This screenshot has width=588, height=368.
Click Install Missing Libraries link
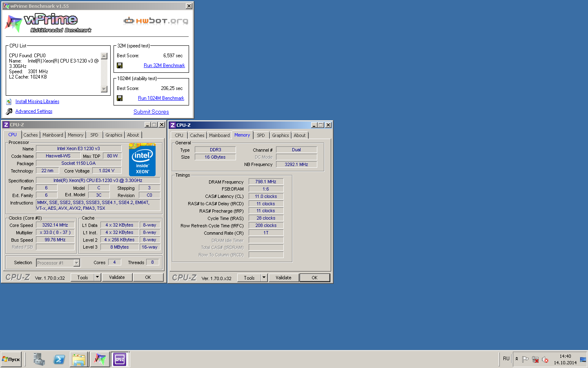(x=37, y=101)
